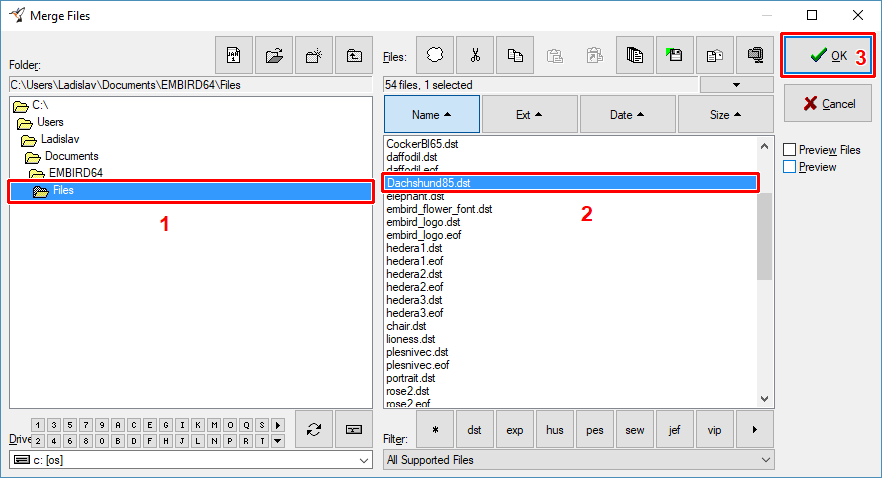Image resolution: width=882 pixels, height=478 pixels.
Task: Go up one folder level
Action: coord(353,56)
